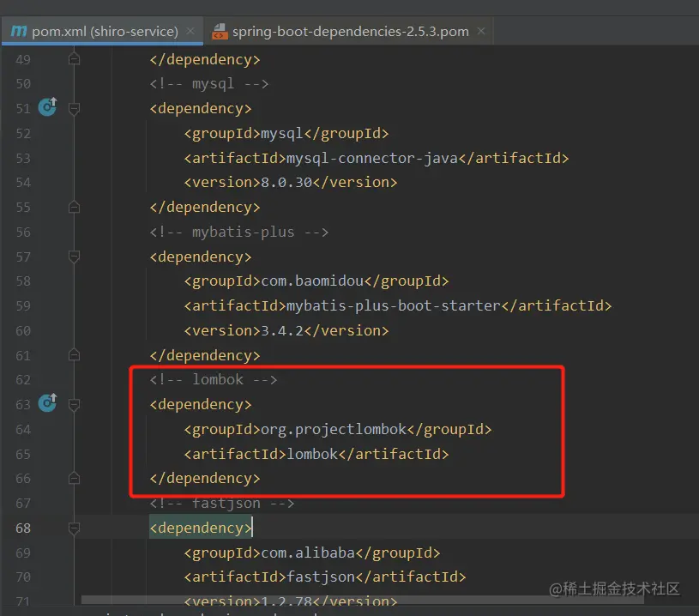Viewport: 699px width, 616px height.
Task: Collapse mybatis-plus dependency fold at line 57
Action: pos(75,257)
